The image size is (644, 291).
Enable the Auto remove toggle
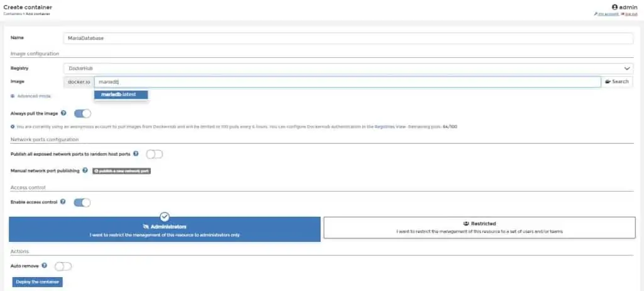(x=64, y=266)
